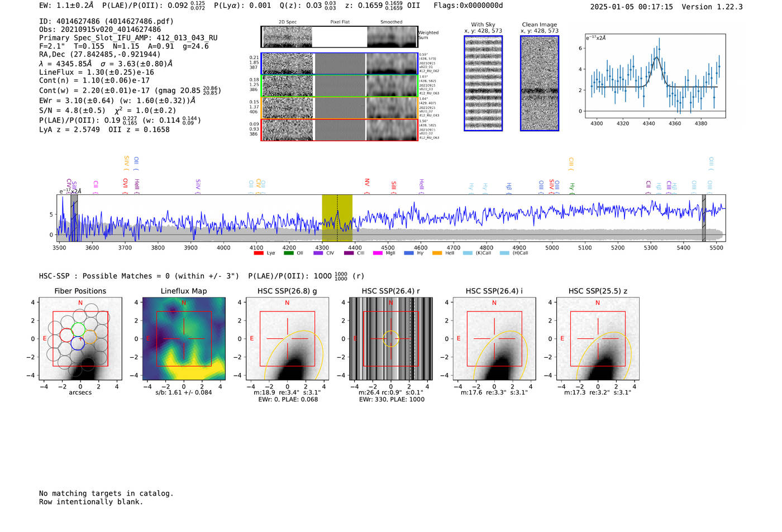
Task: Select the HSC SSP(26.4) r cutout
Action: (391, 339)
